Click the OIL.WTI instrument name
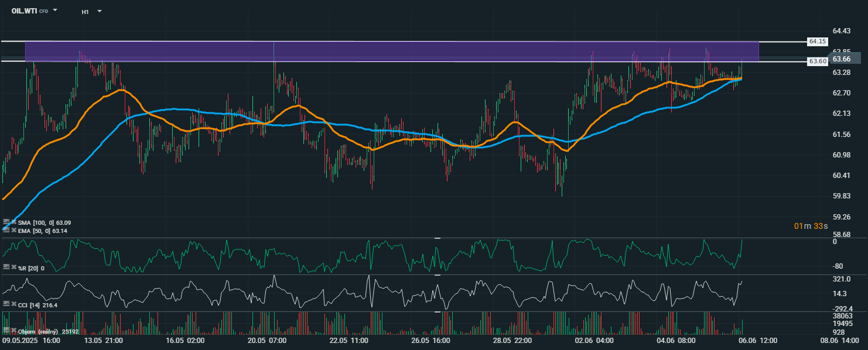The width and height of the screenshot is (868, 350). coord(24,11)
